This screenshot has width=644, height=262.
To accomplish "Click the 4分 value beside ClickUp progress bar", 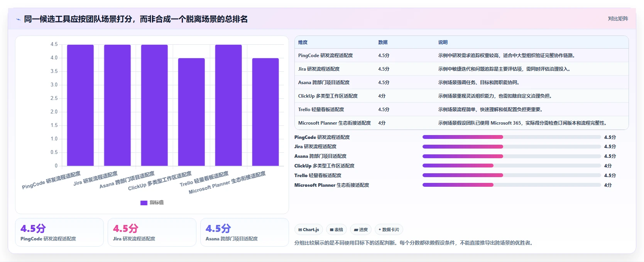I will (x=608, y=166).
